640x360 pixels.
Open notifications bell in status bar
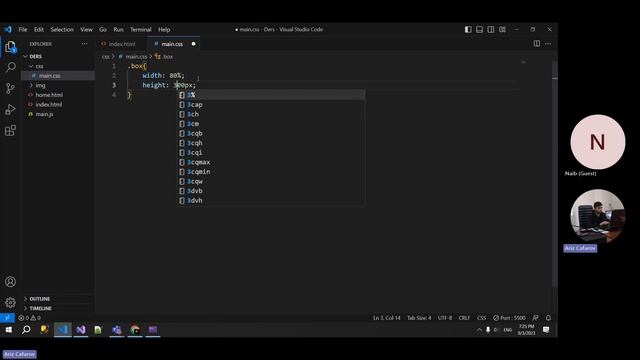(x=549, y=318)
